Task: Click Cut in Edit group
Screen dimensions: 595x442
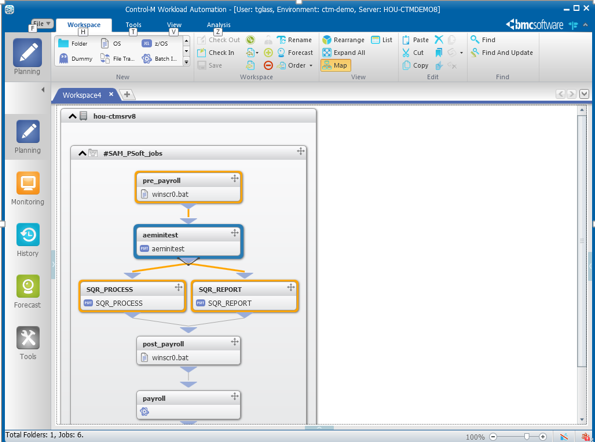Action: pyautogui.click(x=413, y=53)
